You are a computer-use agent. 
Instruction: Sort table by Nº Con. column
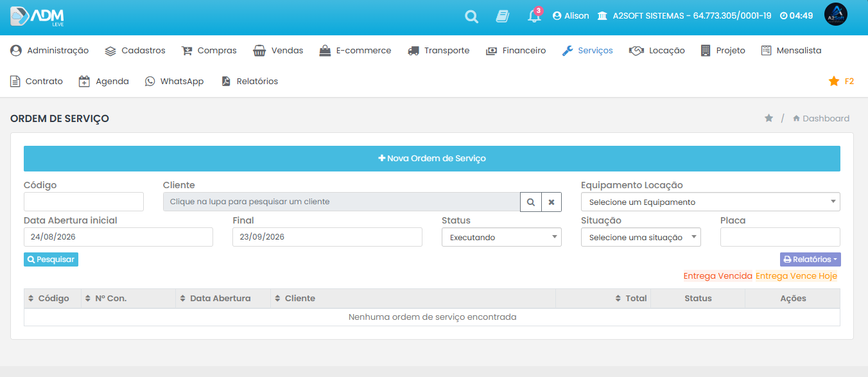(128, 298)
